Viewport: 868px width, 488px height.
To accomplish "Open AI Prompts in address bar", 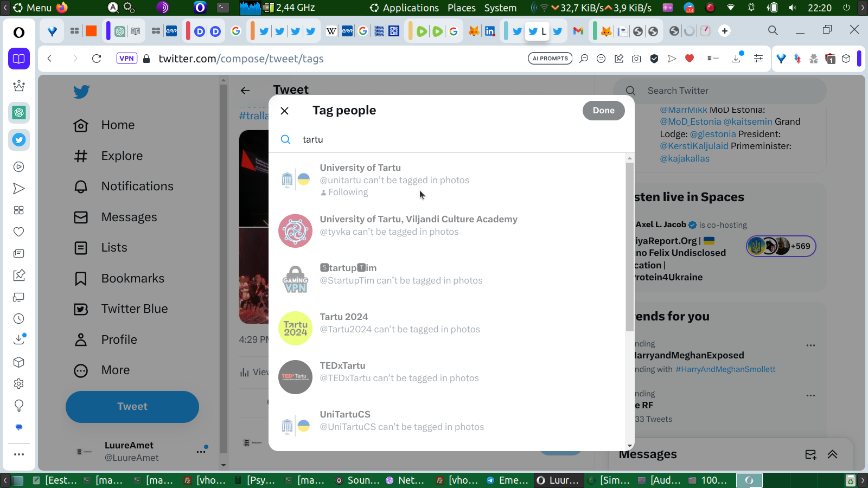I will coord(550,59).
